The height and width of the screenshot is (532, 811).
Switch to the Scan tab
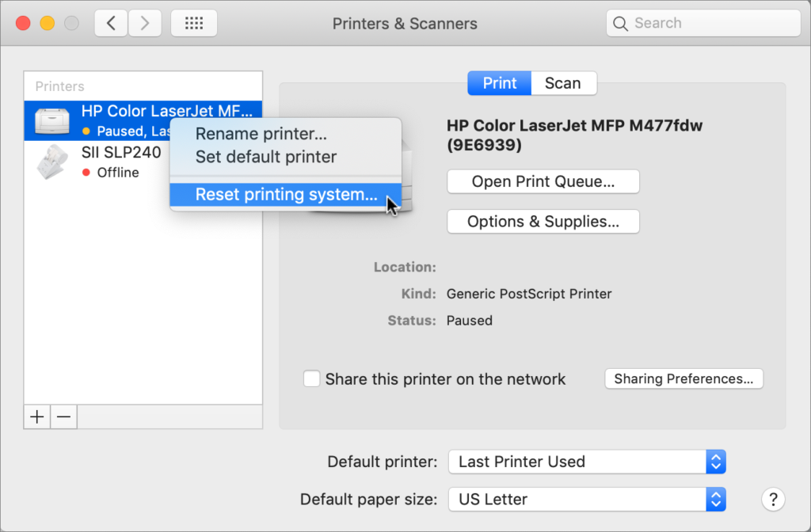point(563,83)
